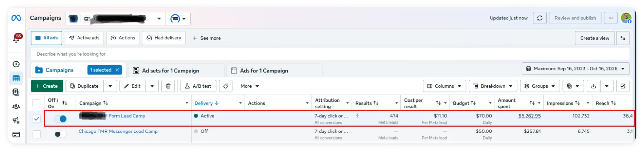644x152 pixels.
Task: Refresh the campaign data with the circular arrows
Action: click(x=540, y=18)
